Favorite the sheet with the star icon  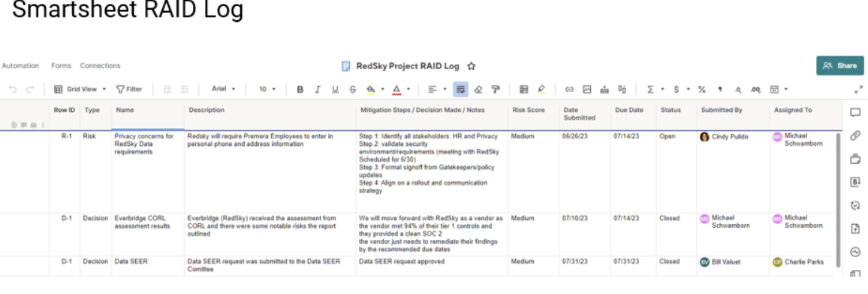coord(471,66)
